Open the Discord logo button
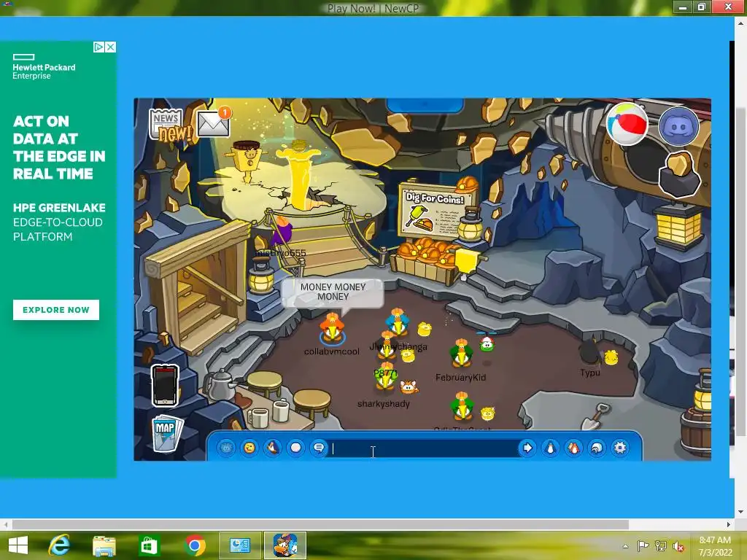The height and width of the screenshot is (560, 747). tap(678, 126)
